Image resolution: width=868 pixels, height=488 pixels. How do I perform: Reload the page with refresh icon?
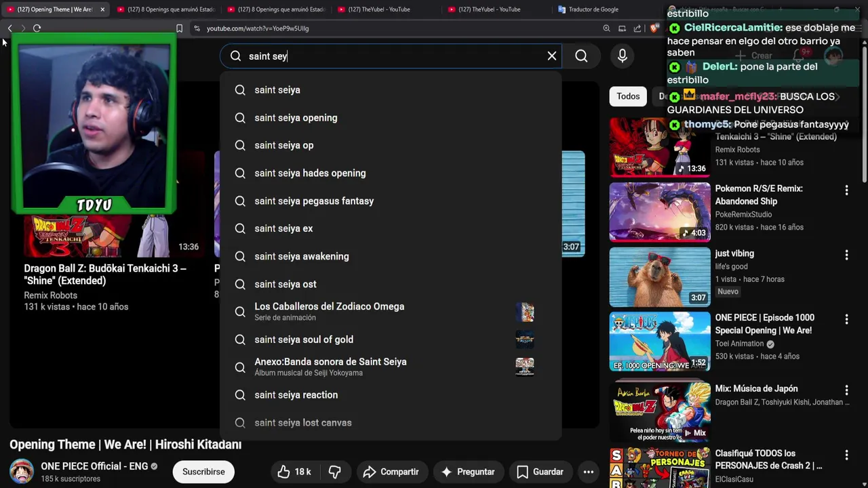pos(37,28)
